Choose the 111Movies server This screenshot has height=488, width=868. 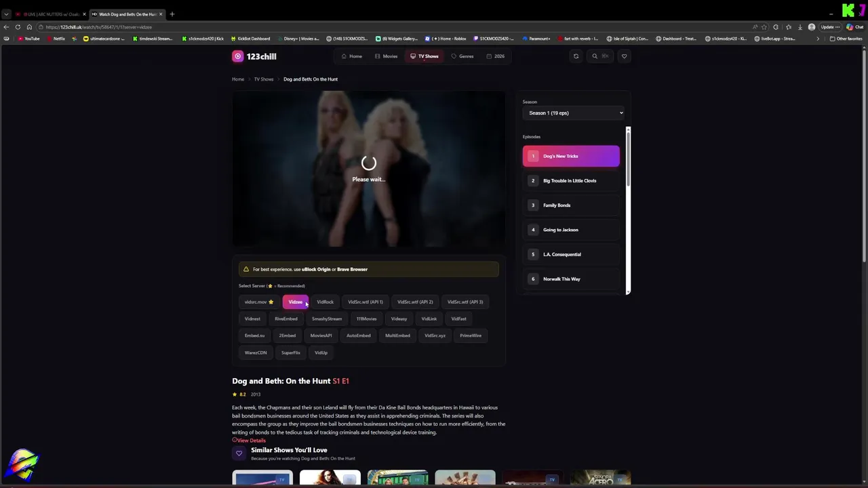pyautogui.click(x=366, y=319)
